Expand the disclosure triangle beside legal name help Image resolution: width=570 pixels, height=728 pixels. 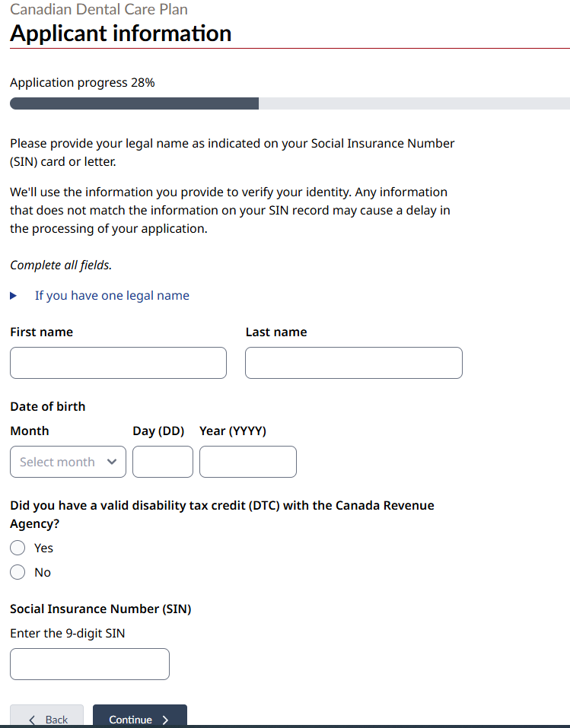[x=14, y=296]
